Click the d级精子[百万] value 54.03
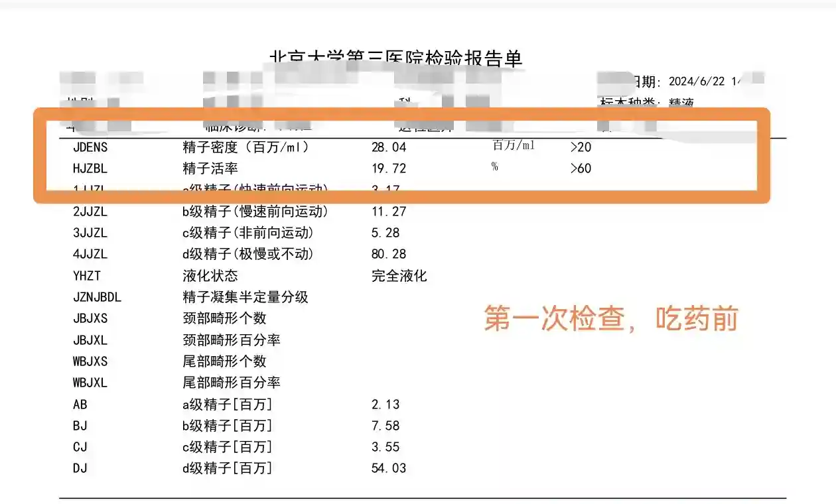836x504 pixels. click(x=388, y=468)
